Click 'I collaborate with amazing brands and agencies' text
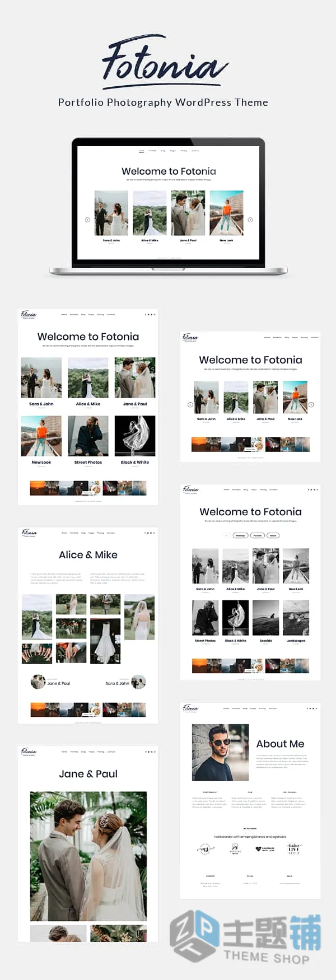This screenshot has height=980, width=336. 250,837
